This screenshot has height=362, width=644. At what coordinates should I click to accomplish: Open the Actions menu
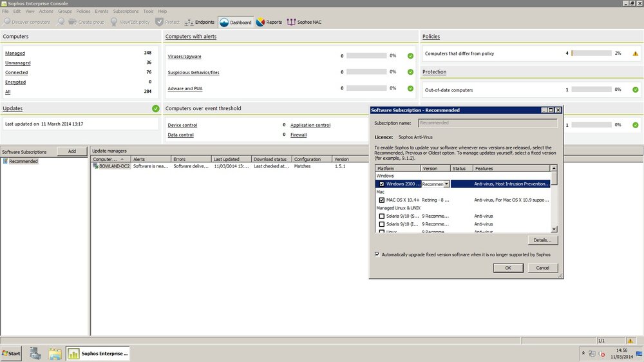46,11
